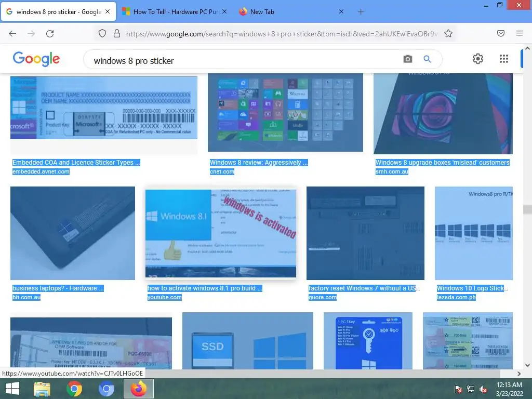
Task: Click the lazada.com.ph source link
Action: [x=456, y=297]
